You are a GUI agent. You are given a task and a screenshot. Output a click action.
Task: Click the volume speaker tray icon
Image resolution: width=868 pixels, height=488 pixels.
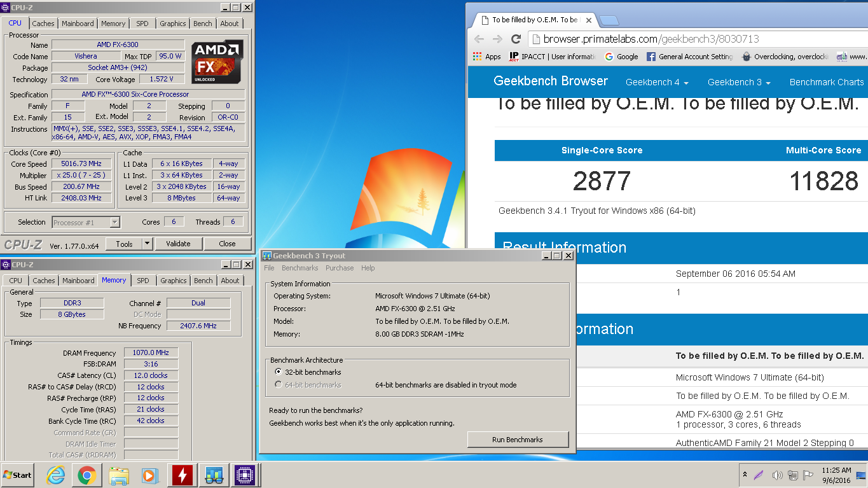click(777, 475)
